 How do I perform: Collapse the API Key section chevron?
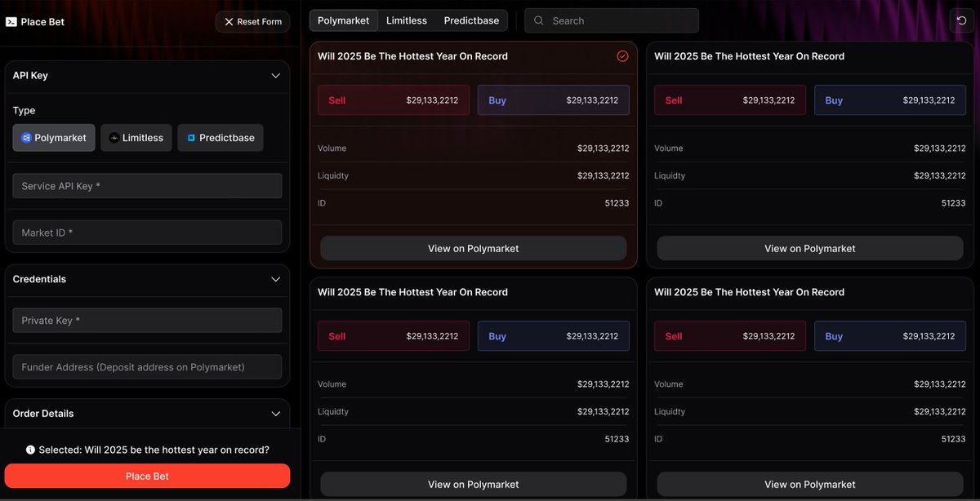click(276, 75)
